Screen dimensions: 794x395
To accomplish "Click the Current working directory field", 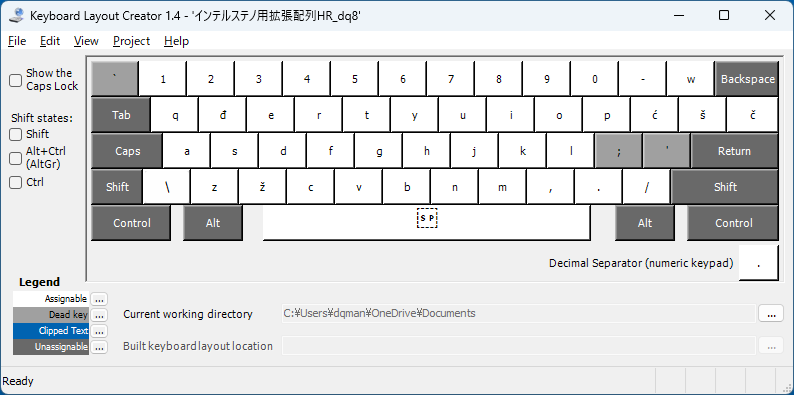I will point(519,313).
